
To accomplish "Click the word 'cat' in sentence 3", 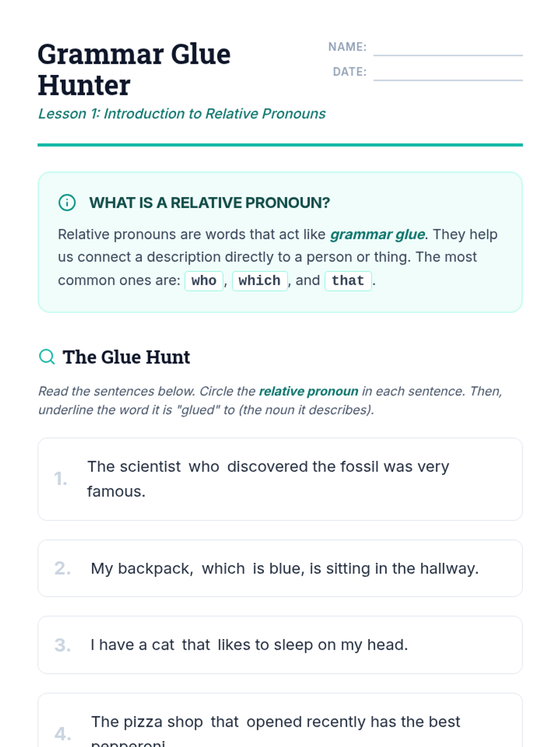I will pyautogui.click(x=163, y=645).
